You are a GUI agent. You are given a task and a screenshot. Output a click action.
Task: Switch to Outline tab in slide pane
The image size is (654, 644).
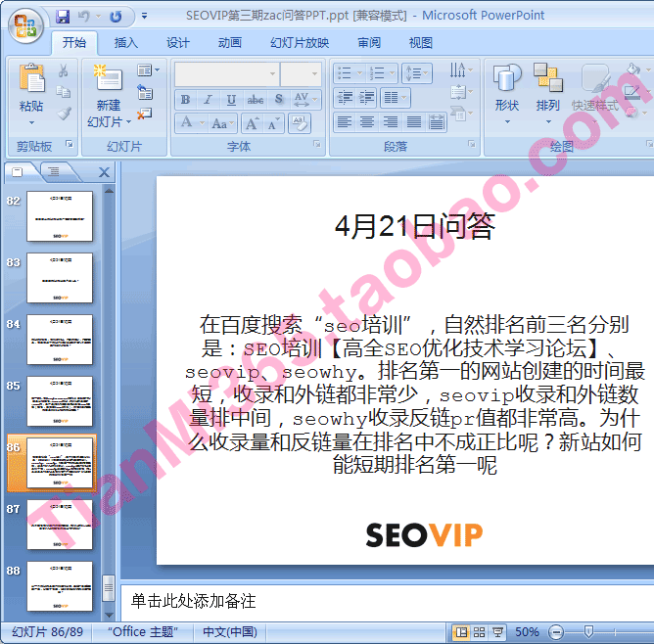tap(54, 171)
